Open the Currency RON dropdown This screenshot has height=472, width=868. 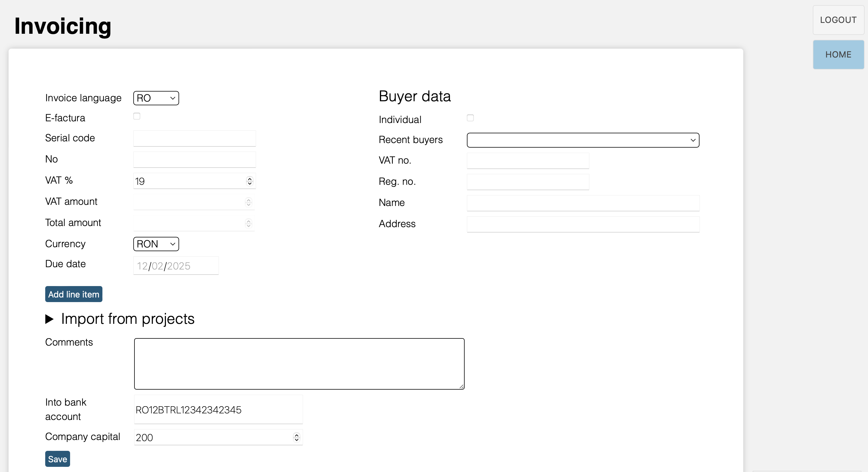pyautogui.click(x=156, y=244)
